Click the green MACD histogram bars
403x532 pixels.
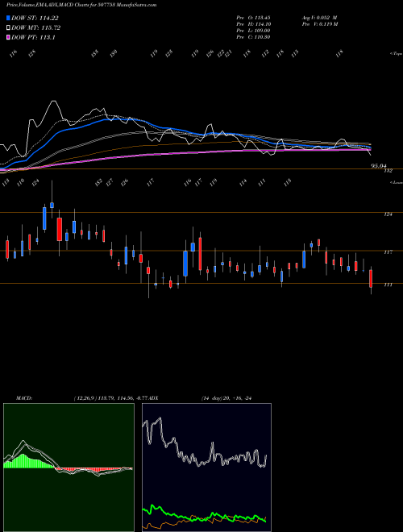coord(29,461)
